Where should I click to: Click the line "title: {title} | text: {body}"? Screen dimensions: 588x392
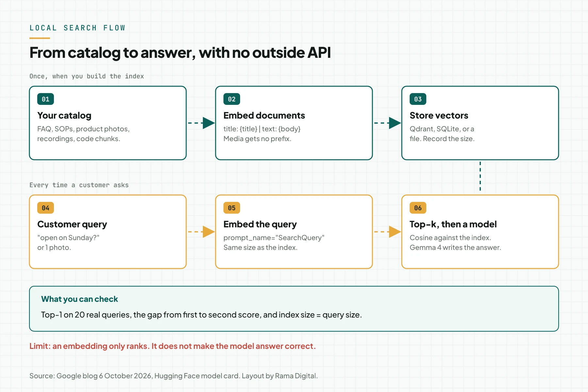click(x=262, y=129)
